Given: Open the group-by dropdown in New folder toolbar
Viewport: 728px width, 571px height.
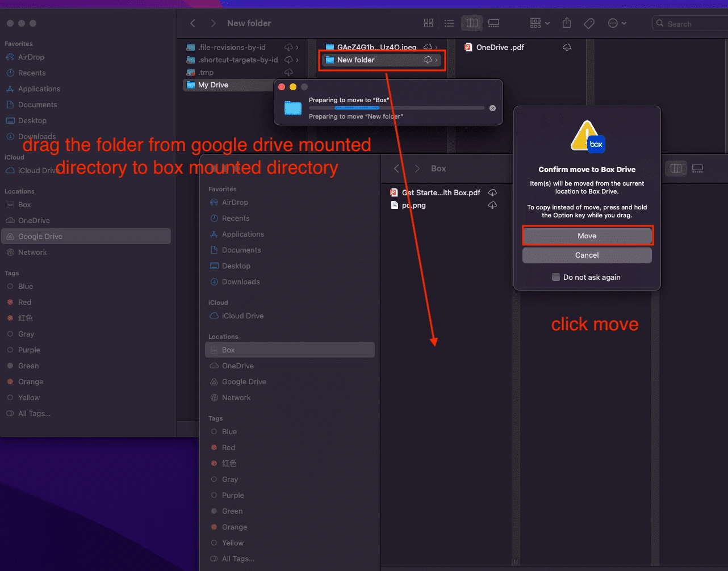Looking at the screenshot, I should (x=539, y=23).
